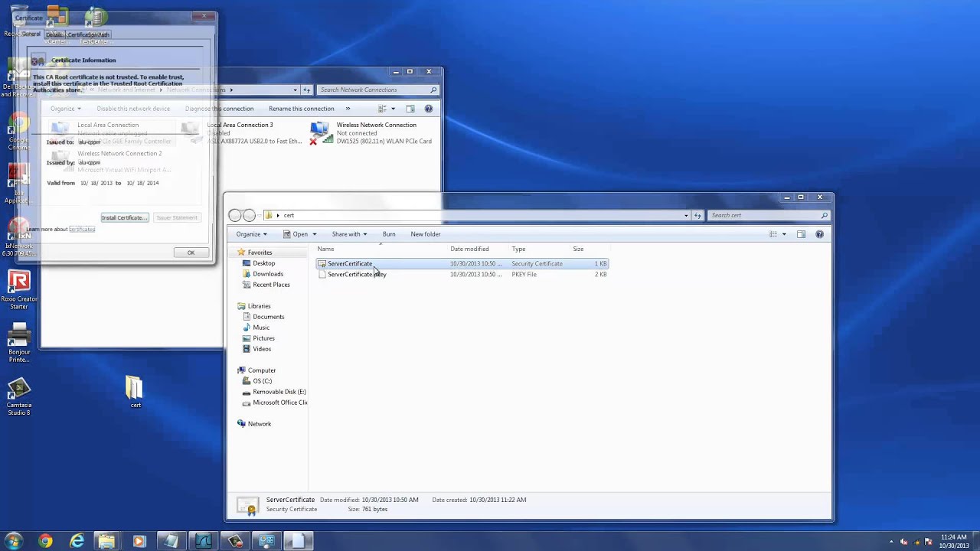Click New folder in the cert toolbar
980x551 pixels.
point(426,234)
